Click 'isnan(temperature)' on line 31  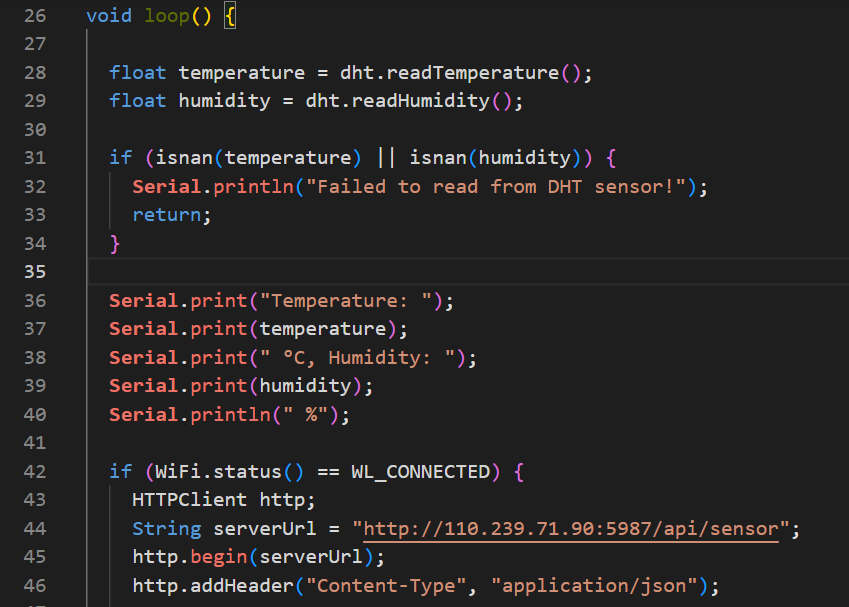pyautogui.click(x=258, y=158)
